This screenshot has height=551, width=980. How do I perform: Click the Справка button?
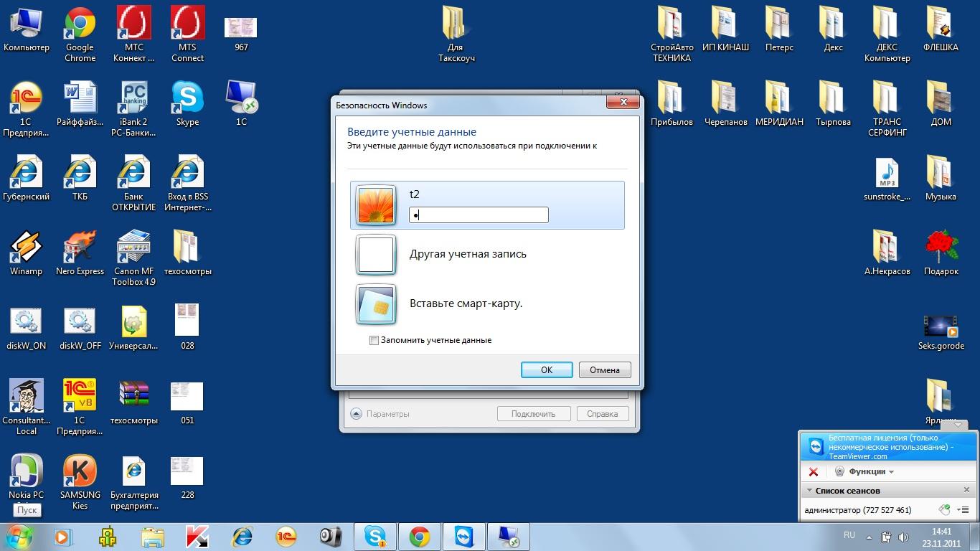(x=602, y=414)
